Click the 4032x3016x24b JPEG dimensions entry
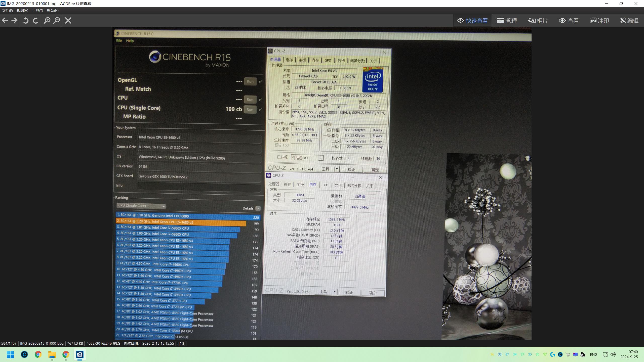The width and height of the screenshot is (644, 362). pos(103,343)
